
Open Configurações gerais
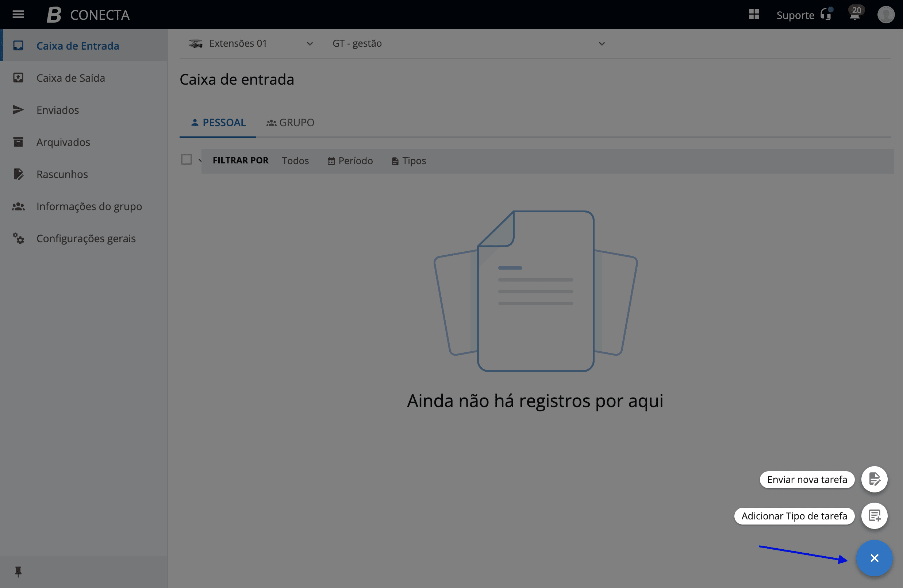(86, 239)
